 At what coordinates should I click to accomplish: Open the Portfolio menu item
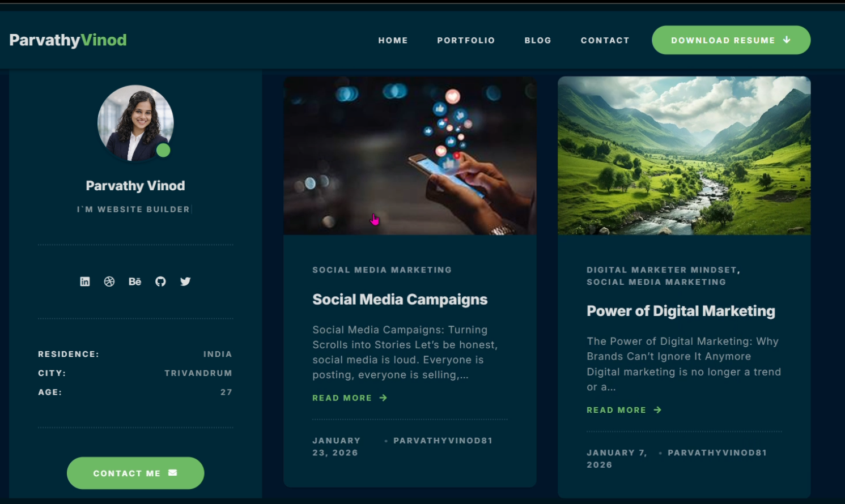click(x=466, y=40)
